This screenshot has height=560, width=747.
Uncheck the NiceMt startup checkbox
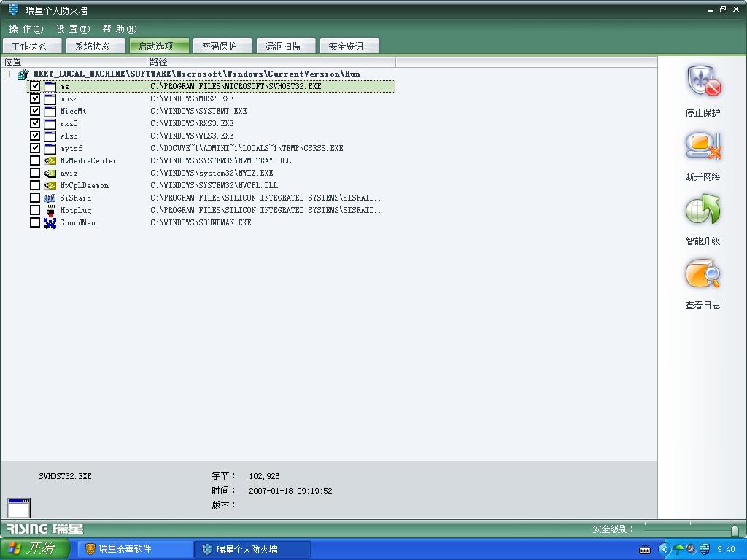click(x=35, y=111)
